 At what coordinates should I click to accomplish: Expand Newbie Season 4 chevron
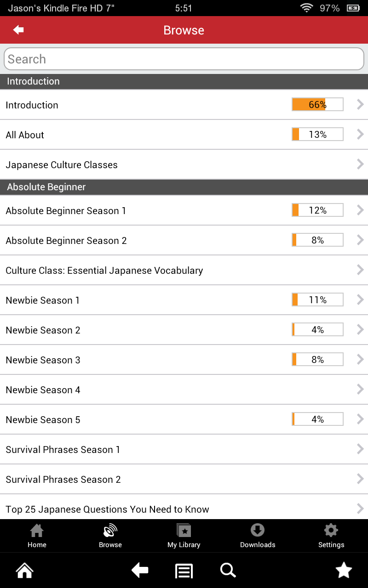pyautogui.click(x=360, y=390)
